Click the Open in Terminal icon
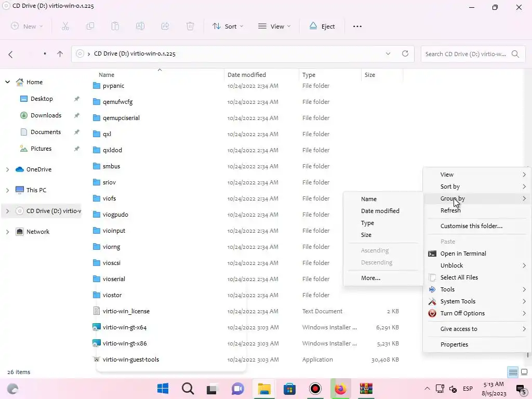 click(432, 254)
